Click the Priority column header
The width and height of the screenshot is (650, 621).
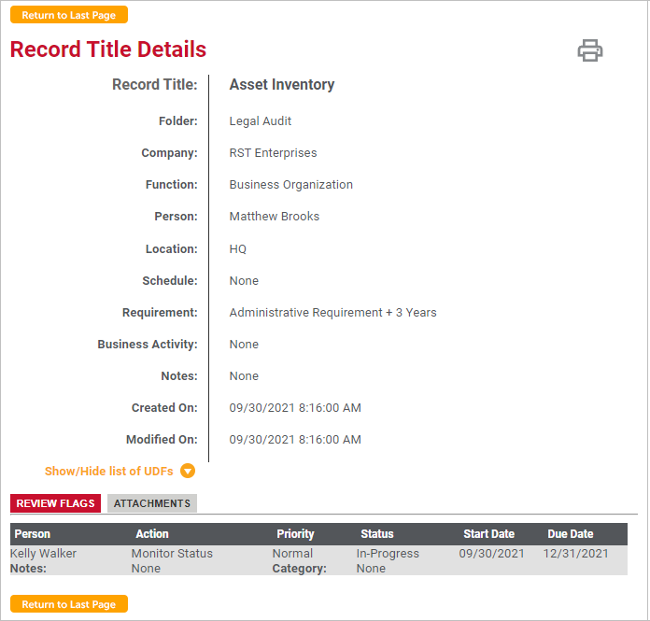tap(295, 534)
